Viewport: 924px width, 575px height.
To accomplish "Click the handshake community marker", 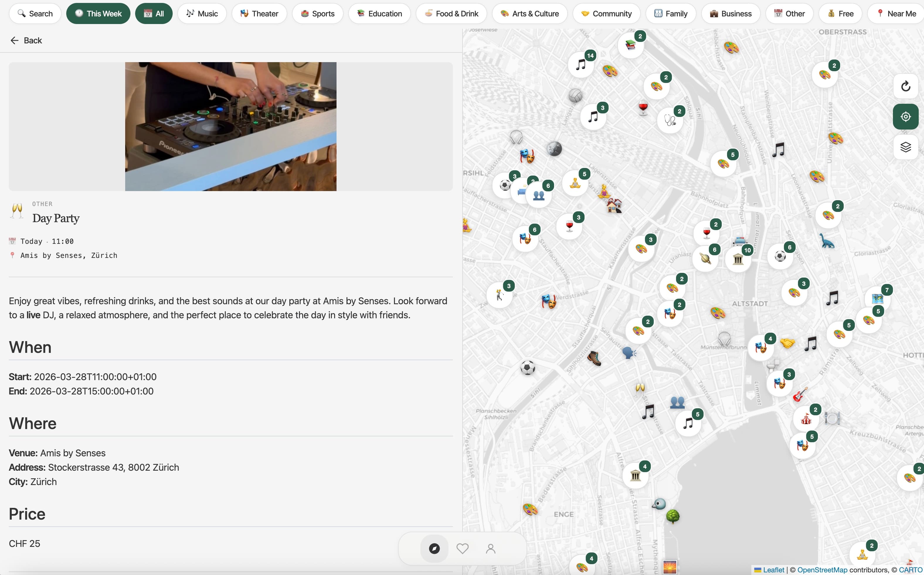I will (x=787, y=343).
